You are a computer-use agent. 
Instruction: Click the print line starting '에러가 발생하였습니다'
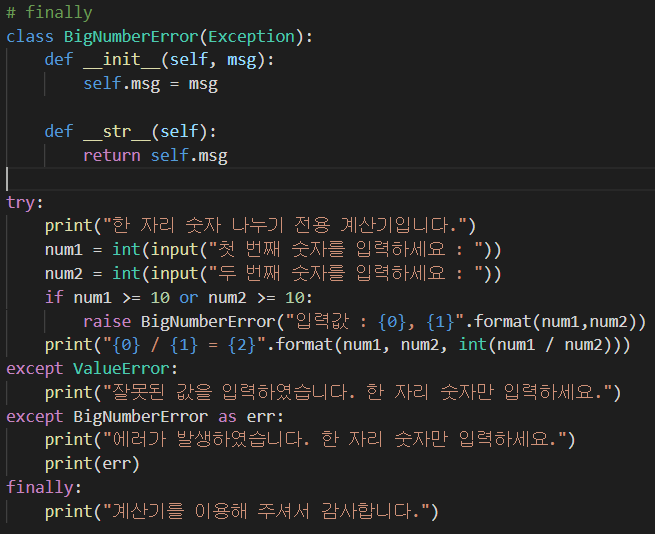(x=310, y=440)
